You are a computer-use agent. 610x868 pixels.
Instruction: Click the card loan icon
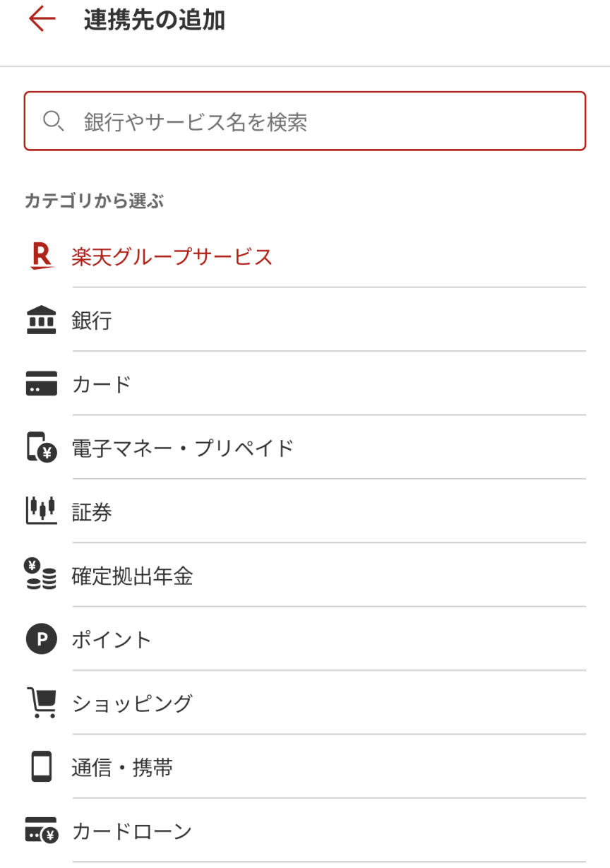tap(42, 831)
